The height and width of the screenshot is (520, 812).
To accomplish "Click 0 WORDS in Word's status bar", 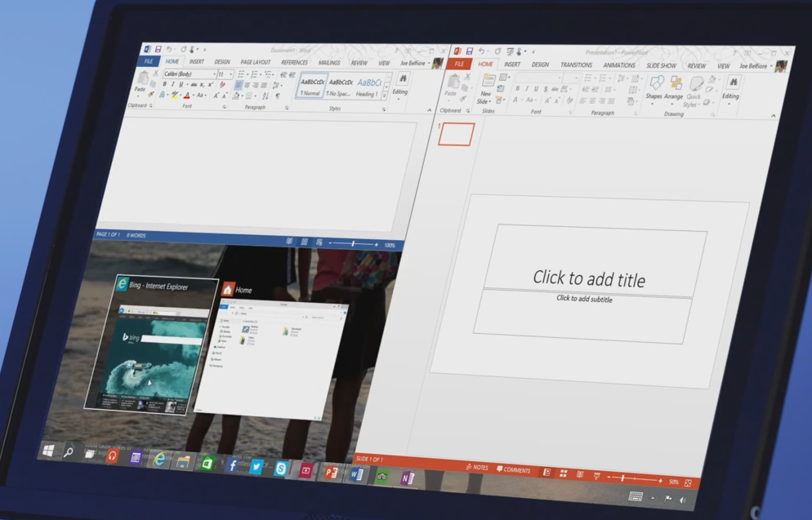I will pos(136,235).
